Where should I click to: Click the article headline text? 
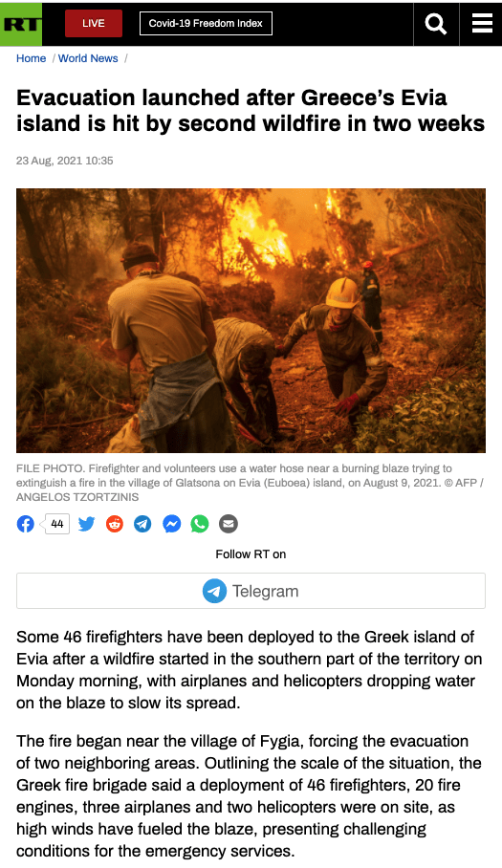pos(251,110)
